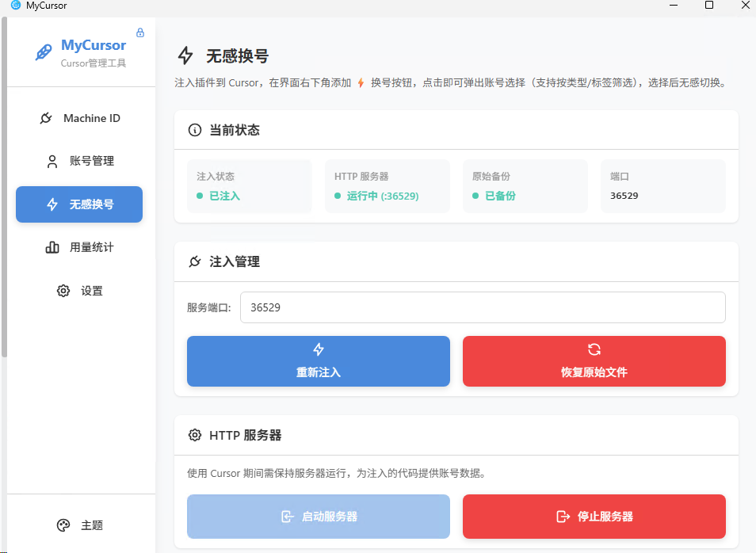Select the Machine ID navigation item
This screenshot has width=756, height=553.
tap(79, 117)
